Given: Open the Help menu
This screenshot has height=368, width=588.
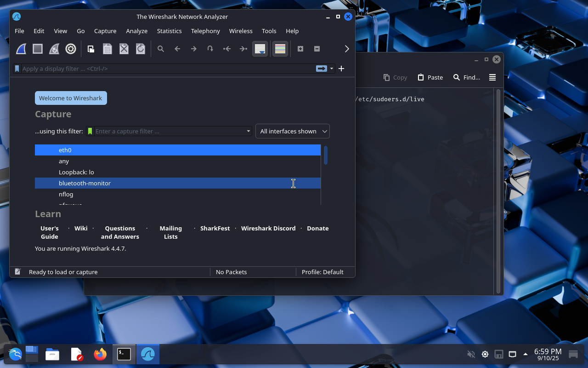Looking at the screenshot, I should [x=292, y=31].
